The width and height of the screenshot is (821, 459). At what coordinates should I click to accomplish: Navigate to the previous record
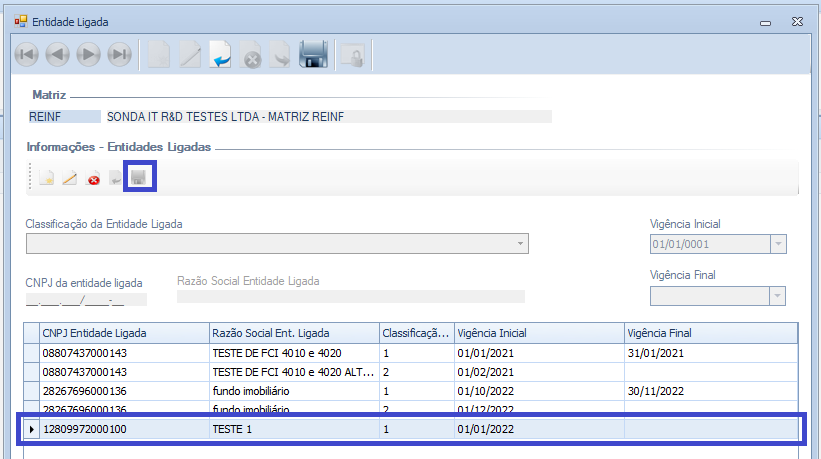pos(57,56)
